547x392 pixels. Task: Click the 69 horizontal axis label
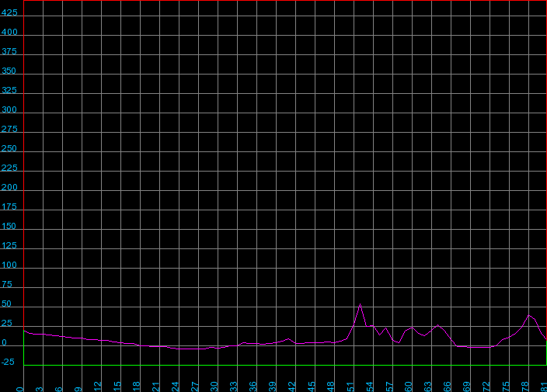[x=467, y=387]
